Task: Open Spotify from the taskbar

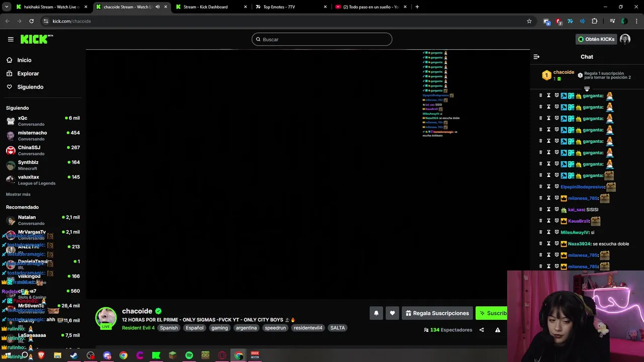Action: tap(189, 355)
